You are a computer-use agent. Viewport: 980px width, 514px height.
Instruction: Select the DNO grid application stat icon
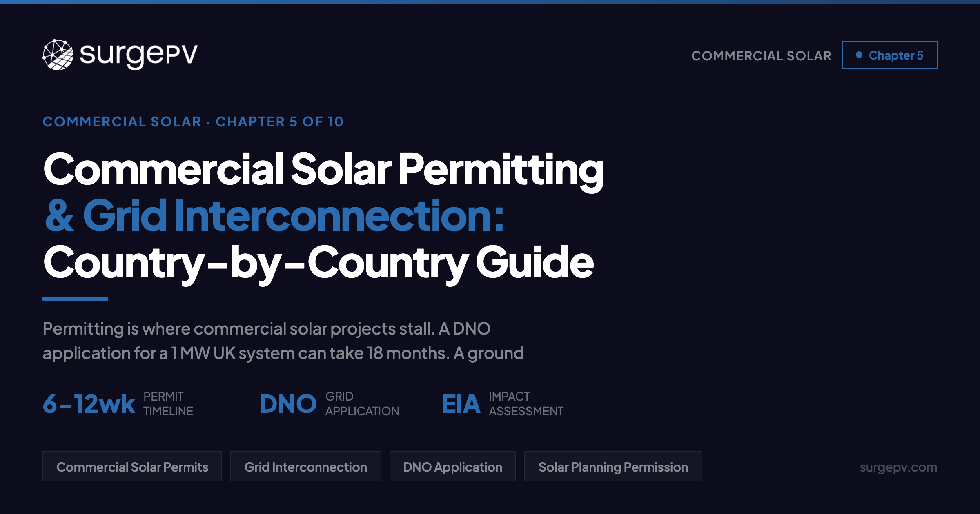pos(288,403)
